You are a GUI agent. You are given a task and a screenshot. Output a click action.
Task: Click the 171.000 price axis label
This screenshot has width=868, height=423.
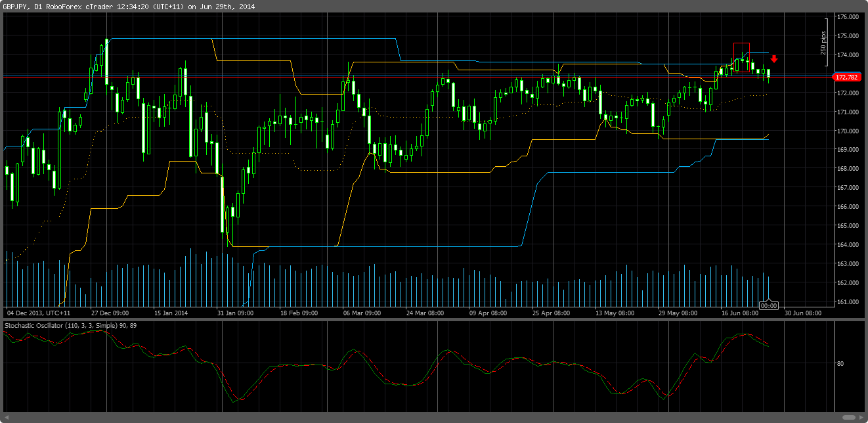point(847,112)
